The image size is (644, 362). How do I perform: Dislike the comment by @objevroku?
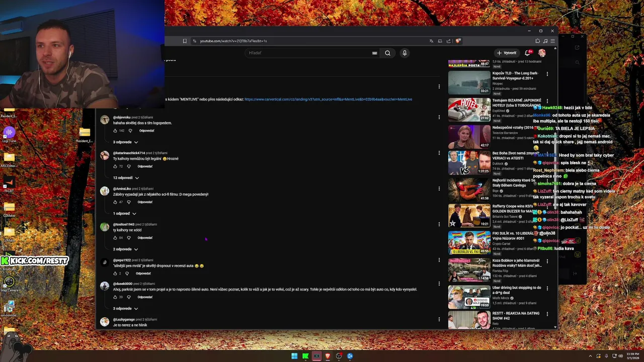(x=130, y=131)
